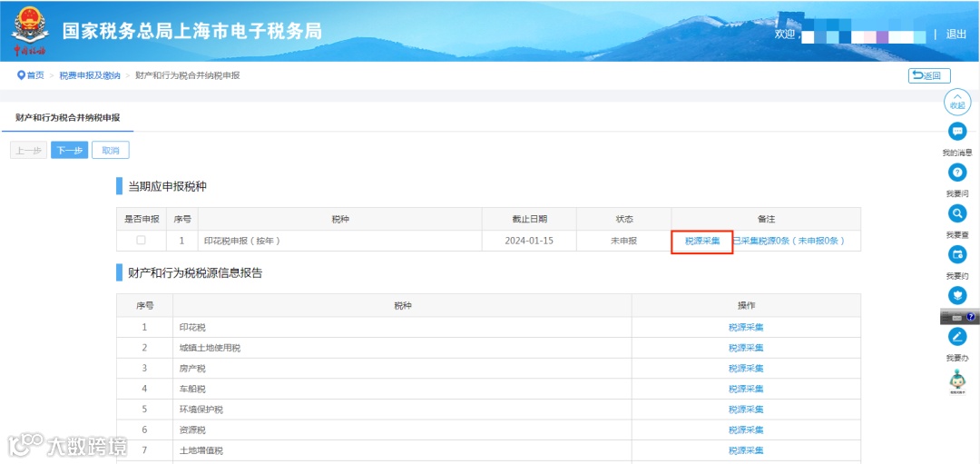Switch to 财产和行为税合并纳税申报 tab

coord(68,117)
